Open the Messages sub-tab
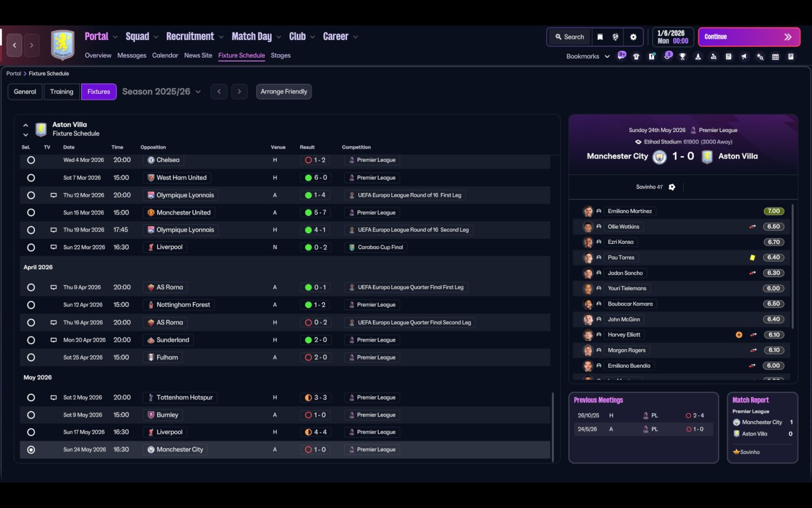The width and height of the screenshot is (812, 508). click(x=132, y=56)
